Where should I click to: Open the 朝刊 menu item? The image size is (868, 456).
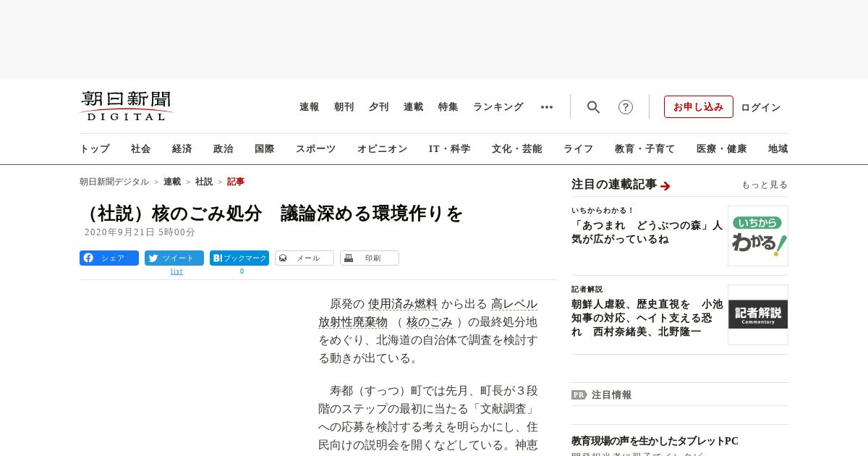[x=344, y=107]
